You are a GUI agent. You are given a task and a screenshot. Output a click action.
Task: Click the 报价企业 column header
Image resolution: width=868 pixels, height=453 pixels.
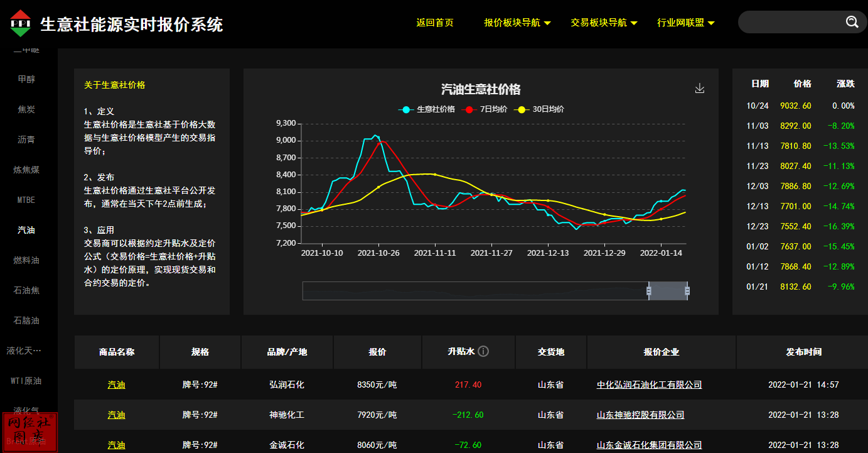pos(662,352)
